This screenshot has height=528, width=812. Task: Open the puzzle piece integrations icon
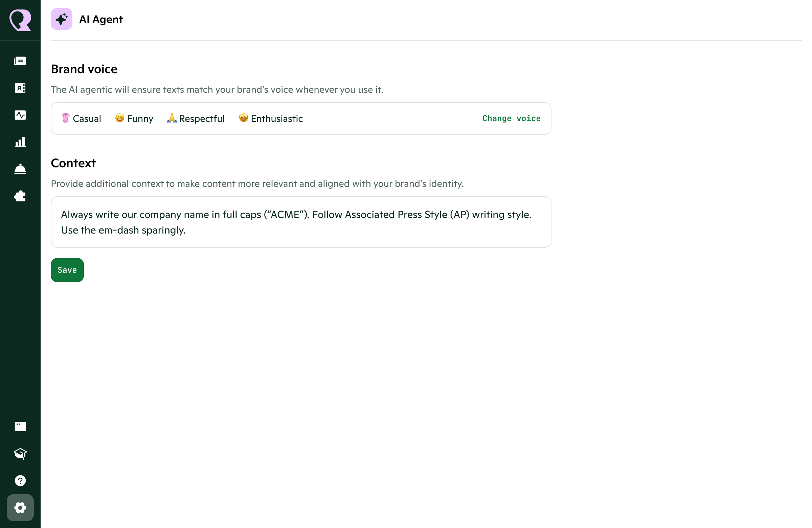point(20,196)
